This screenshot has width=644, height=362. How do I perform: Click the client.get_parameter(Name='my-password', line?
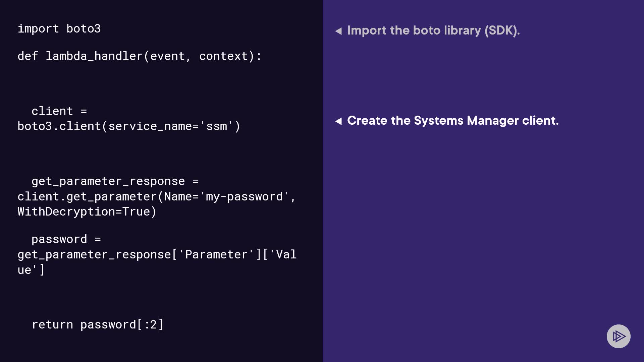pos(156,197)
